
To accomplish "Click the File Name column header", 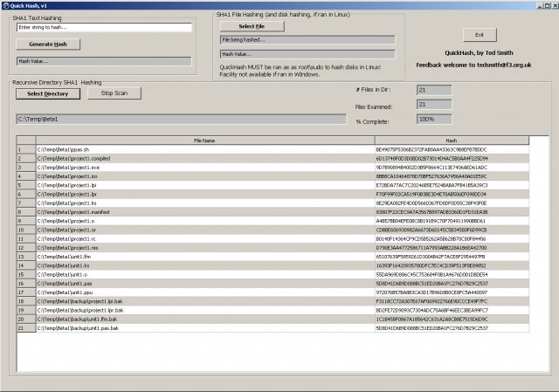I will pos(205,141).
